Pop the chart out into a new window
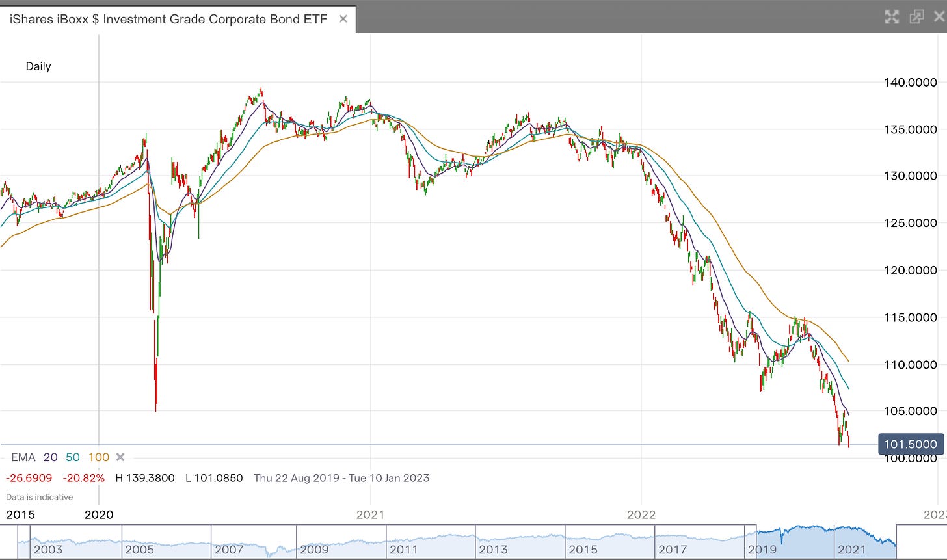The height and width of the screenshot is (560, 947). [x=916, y=17]
